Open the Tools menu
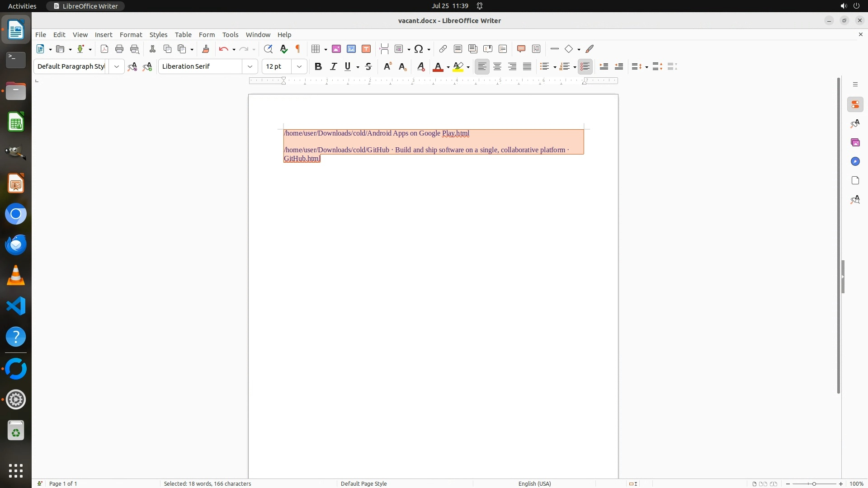868x488 pixels. point(230,35)
